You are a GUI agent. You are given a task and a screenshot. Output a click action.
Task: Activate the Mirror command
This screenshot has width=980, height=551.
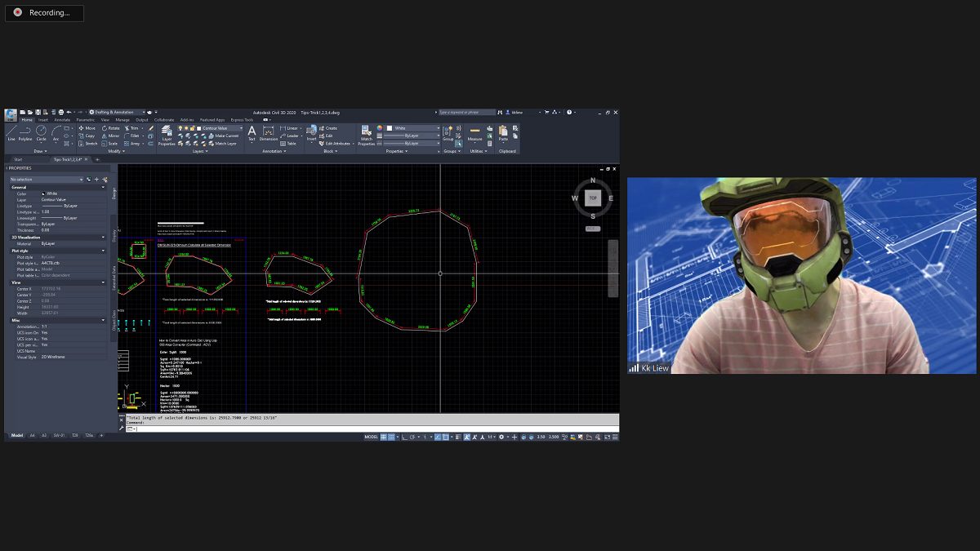coord(110,136)
